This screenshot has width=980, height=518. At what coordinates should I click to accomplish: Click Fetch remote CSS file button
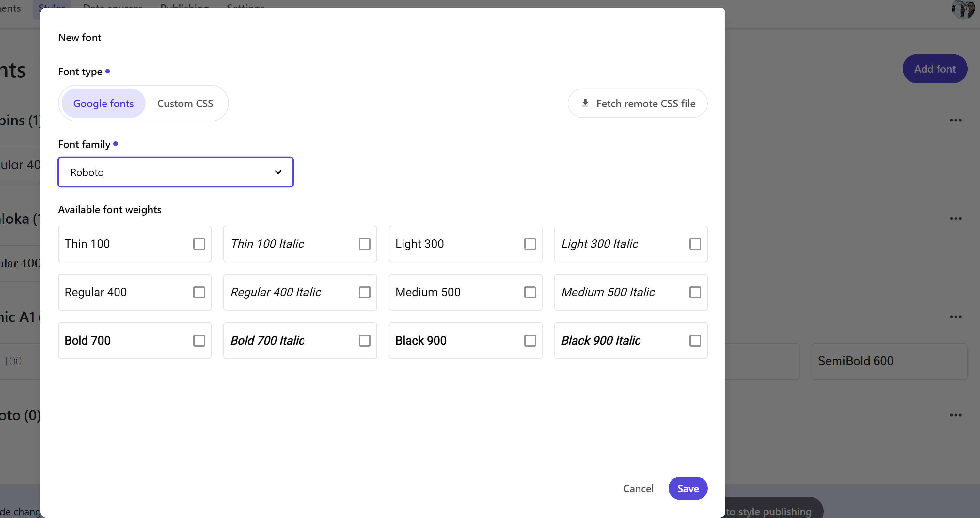click(x=638, y=104)
